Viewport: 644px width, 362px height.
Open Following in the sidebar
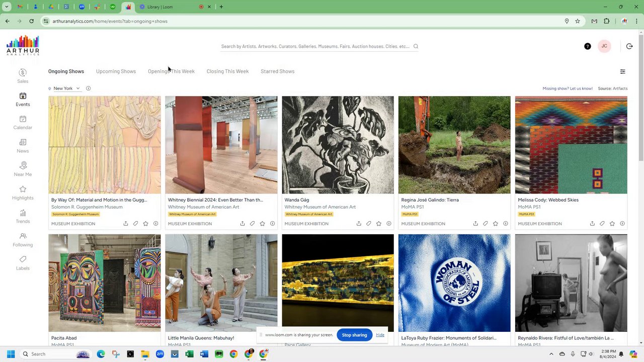coord(23,240)
